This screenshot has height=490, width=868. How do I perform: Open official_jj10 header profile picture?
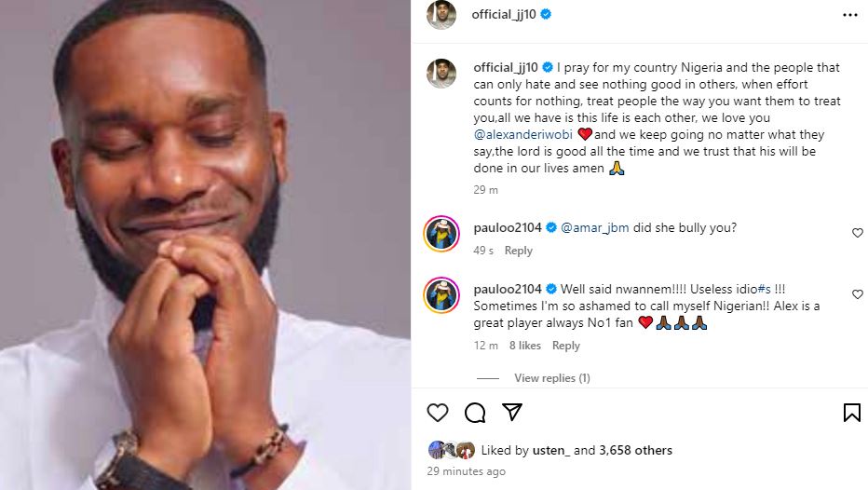[441, 15]
